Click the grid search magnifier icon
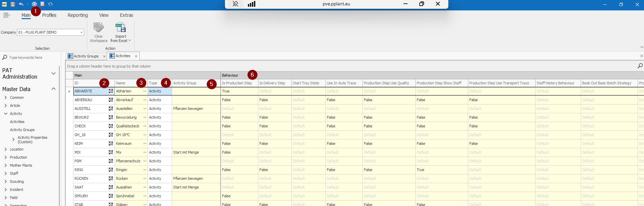The height and width of the screenshot is (206, 644). click(x=640, y=66)
